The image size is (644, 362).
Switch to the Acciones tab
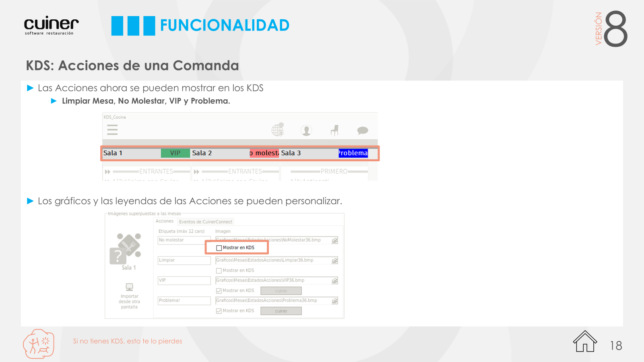(164, 221)
